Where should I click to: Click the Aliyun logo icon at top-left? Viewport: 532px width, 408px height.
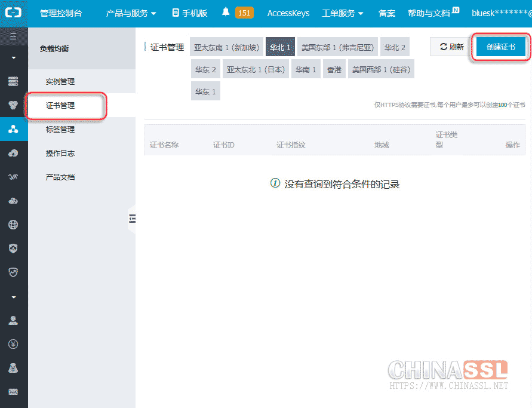[14, 13]
